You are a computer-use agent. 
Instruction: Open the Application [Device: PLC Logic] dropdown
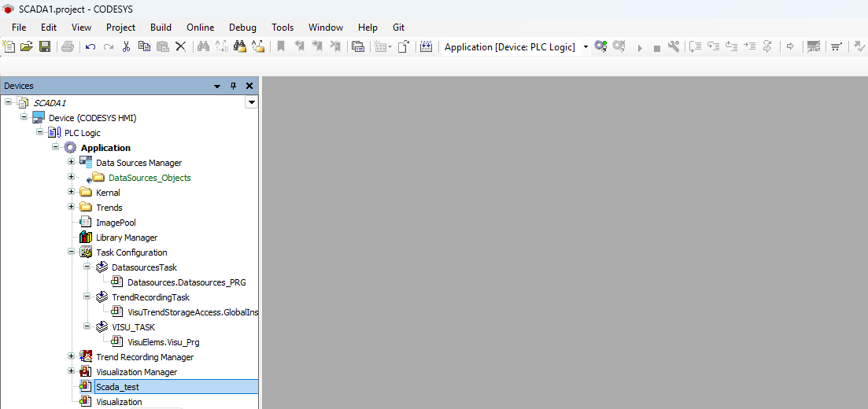[x=585, y=47]
